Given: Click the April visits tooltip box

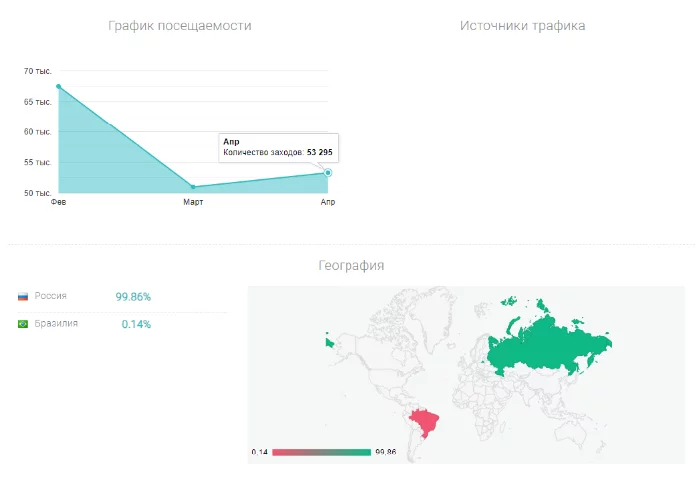Looking at the screenshot, I should pyautogui.click(x=278, y=147).
